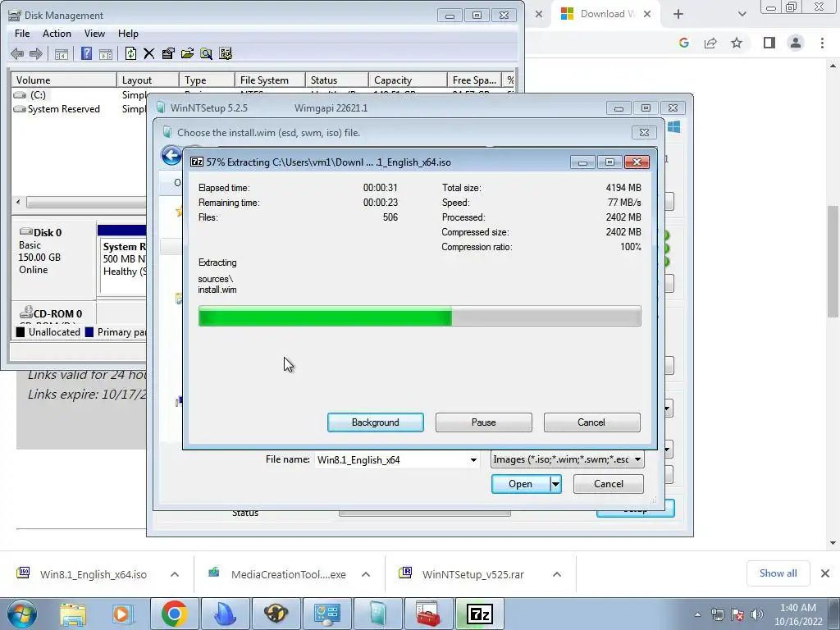The height and width of the screenshot is (630, 840).
Task: Click the volume speaker tray icon
Action: click(x=757, y=614)
